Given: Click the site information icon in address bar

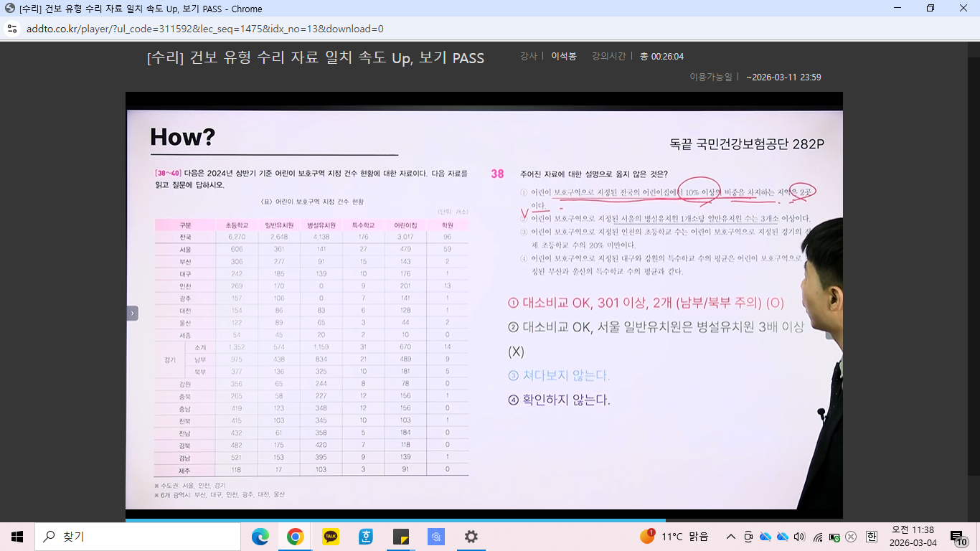Looking at the screenshot, I should pyautogui.click(x=11, y=29).
